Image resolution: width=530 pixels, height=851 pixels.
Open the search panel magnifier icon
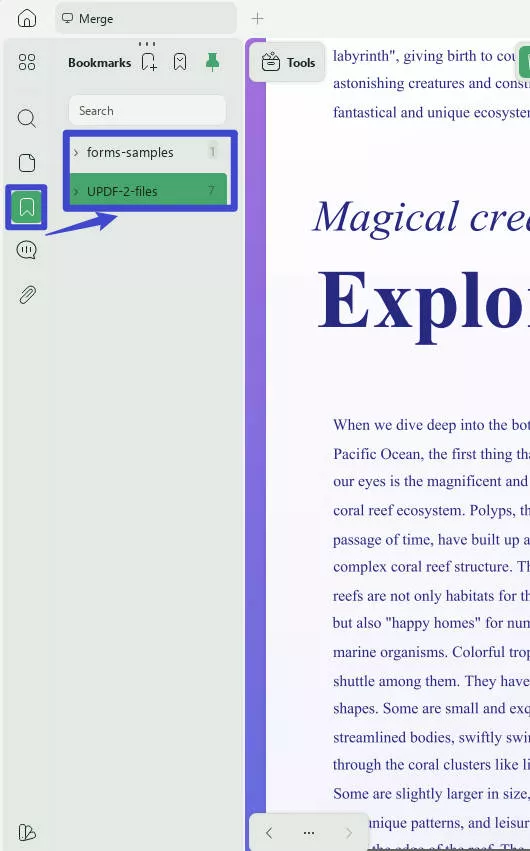27,118
